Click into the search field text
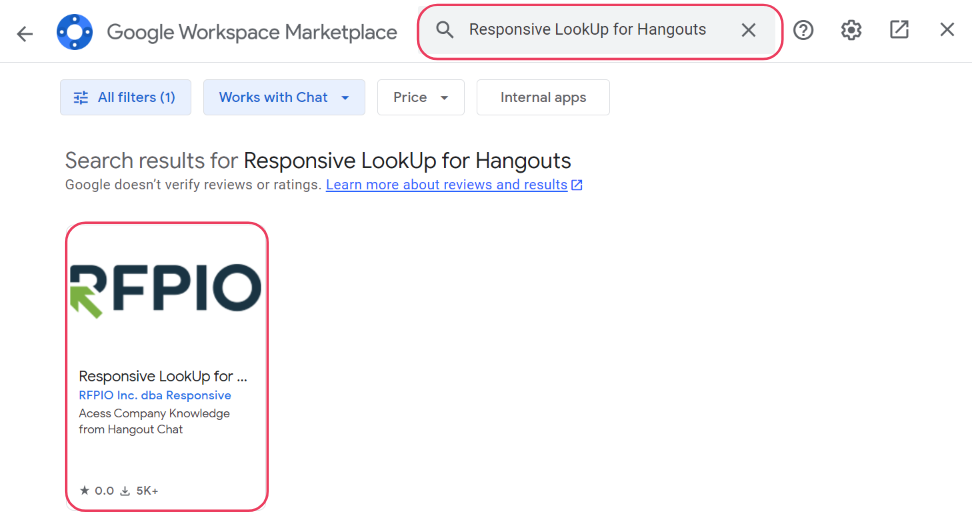This screenshot has width=972, height=526. (x=587, y=30)
